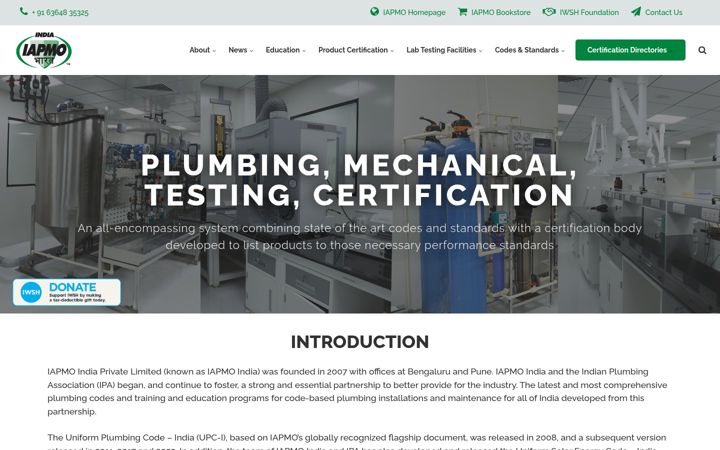Follow the Contact Us link
This screenshot has width=720, height=450.
point(664,12)
